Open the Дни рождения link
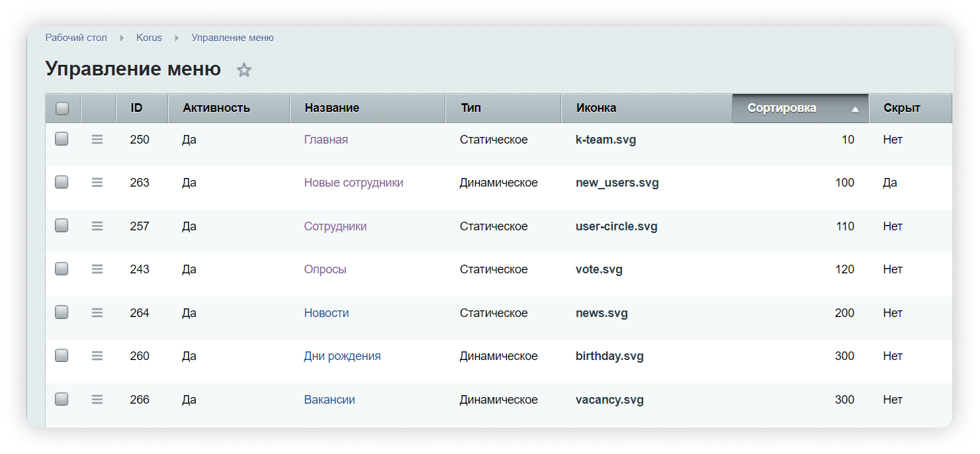Viewport: 980px width, 454px height. click(342, 356)
